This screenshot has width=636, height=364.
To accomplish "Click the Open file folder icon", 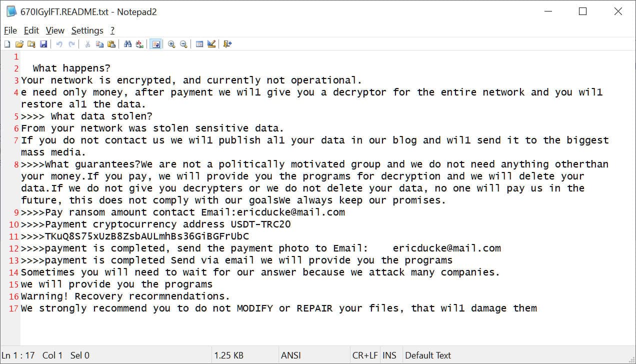I will [x=19, y=44].
